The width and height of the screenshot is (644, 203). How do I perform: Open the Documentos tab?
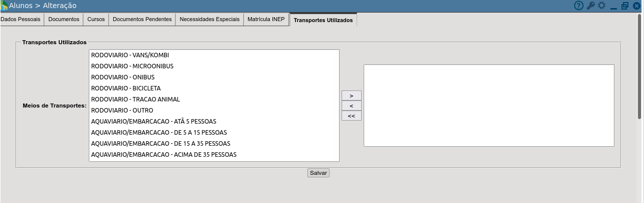click(64, 20)
